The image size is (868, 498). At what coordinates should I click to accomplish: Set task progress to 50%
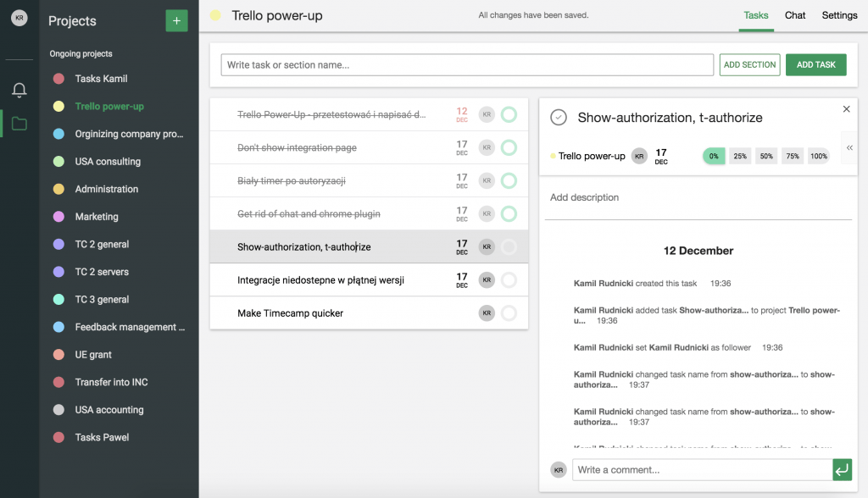tap(766, 156)
